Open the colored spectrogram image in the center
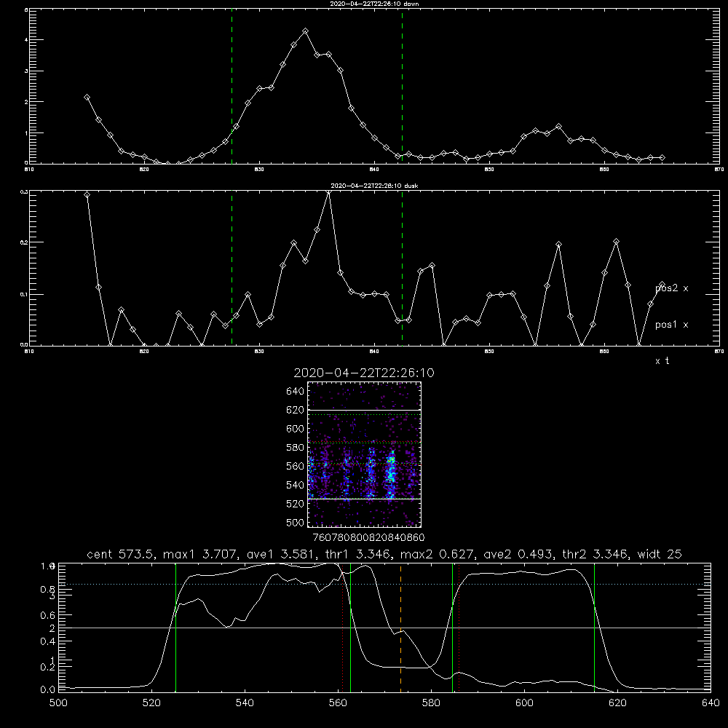The image size is (728, 728). [365, 454]
